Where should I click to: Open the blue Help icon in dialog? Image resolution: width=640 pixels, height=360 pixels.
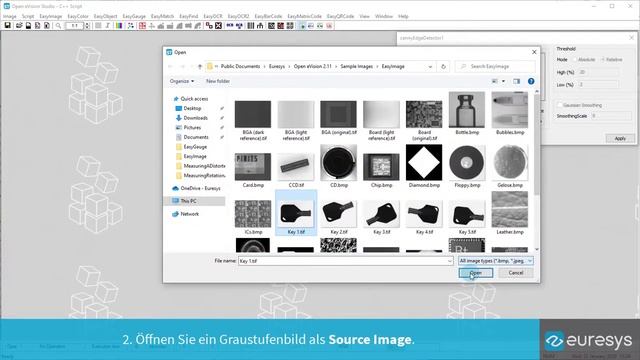click(531, 81)
